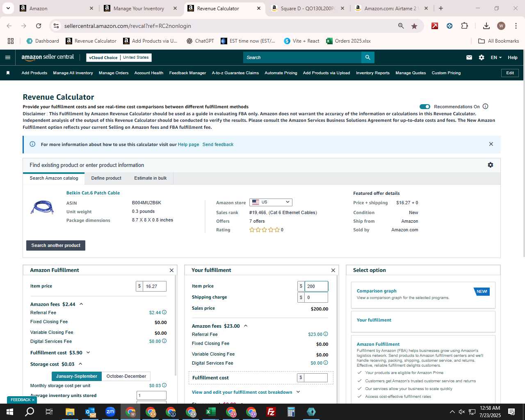
Task: Select October-December storage period
Action: click(126, 376)
